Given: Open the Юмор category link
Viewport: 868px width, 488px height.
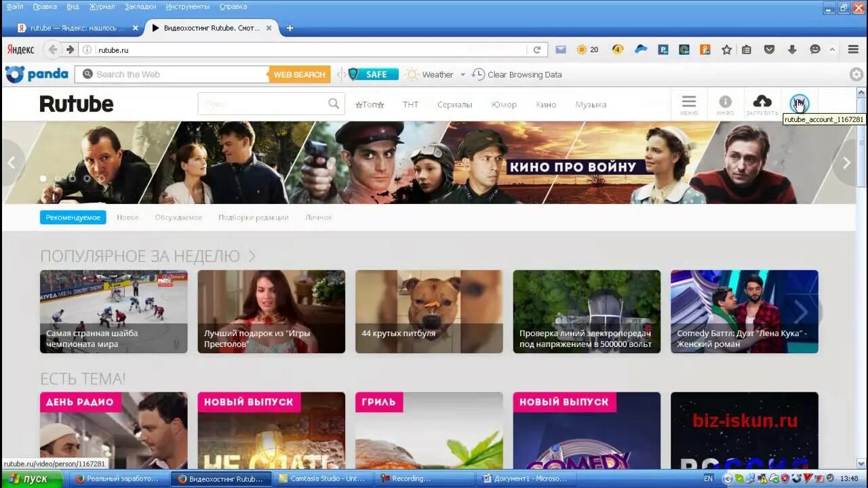Looking at the screenshot, I should [504, 104].
